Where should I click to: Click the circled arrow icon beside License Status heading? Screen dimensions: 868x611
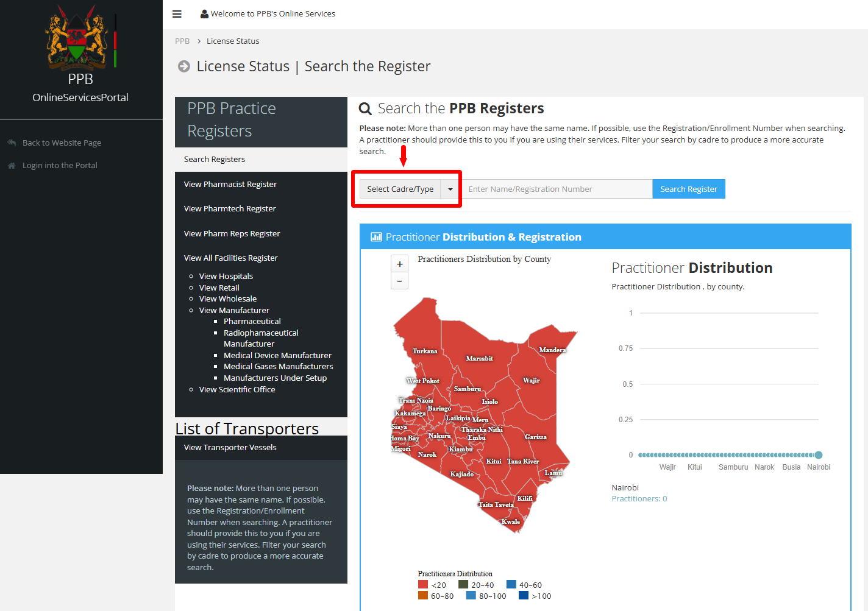click(184, 66)
